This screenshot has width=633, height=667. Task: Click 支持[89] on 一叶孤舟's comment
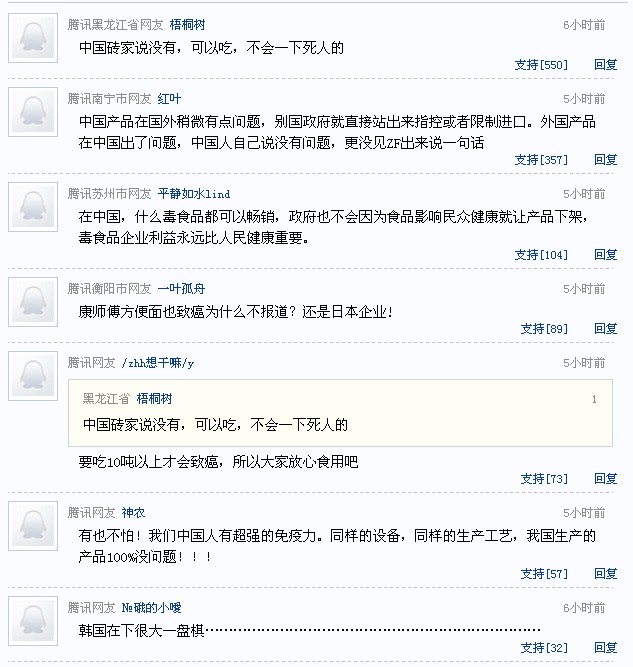pos(544,329)
